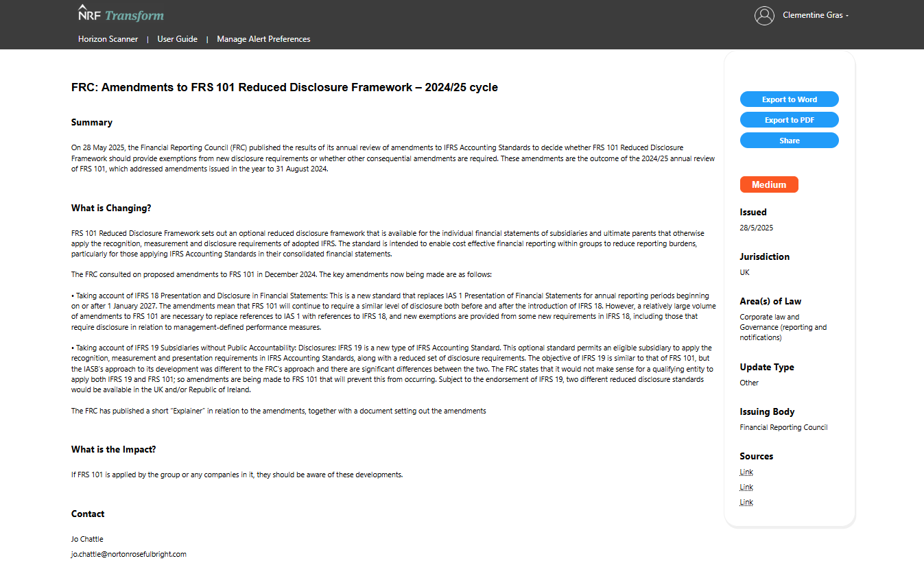Click the UK jurisdiction value
The width and height of the screenshot is (924, 576).
pos(744,272)
